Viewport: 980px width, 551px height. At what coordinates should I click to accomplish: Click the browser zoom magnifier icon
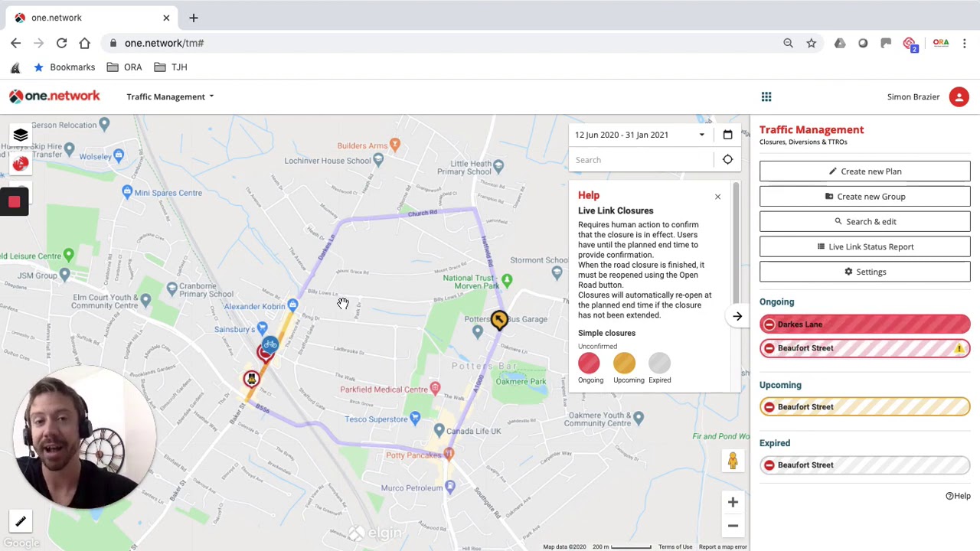(788, 44)
